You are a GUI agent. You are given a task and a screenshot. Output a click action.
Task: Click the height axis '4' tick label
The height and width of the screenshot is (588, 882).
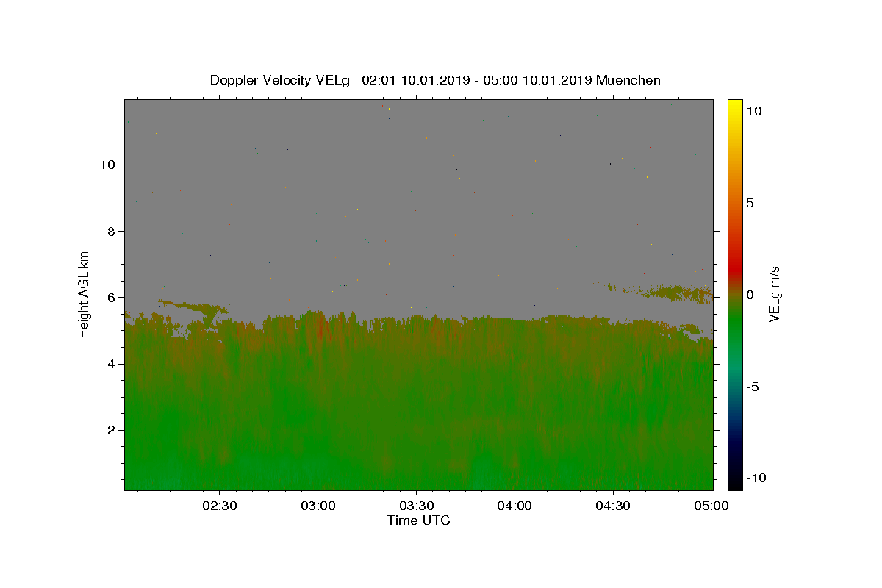point(112,364)
